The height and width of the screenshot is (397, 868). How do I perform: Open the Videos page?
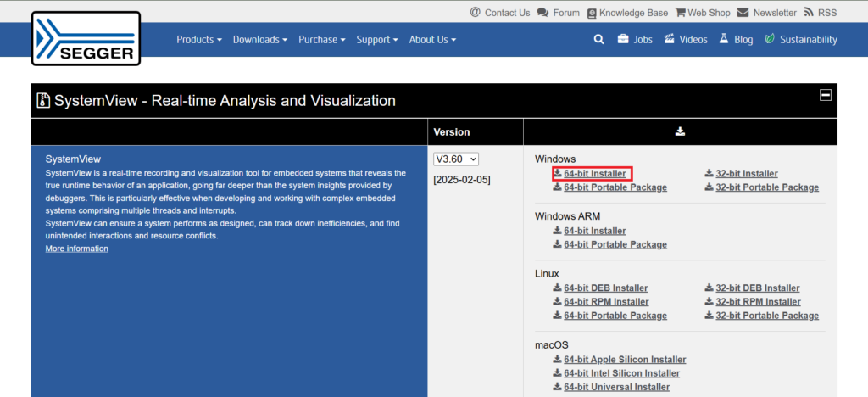tap(693, 40)
